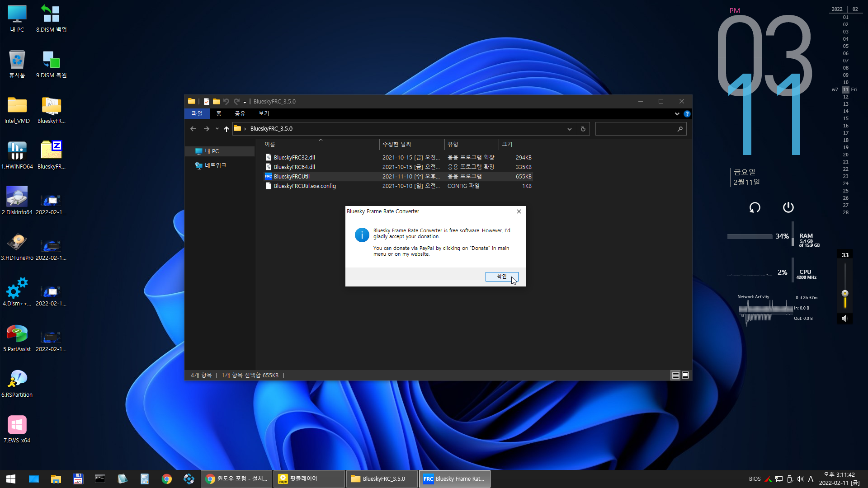868x488 pixels.
Task: Open the quick access toolbar customize dropdown
Action: [x=245, y=102]
